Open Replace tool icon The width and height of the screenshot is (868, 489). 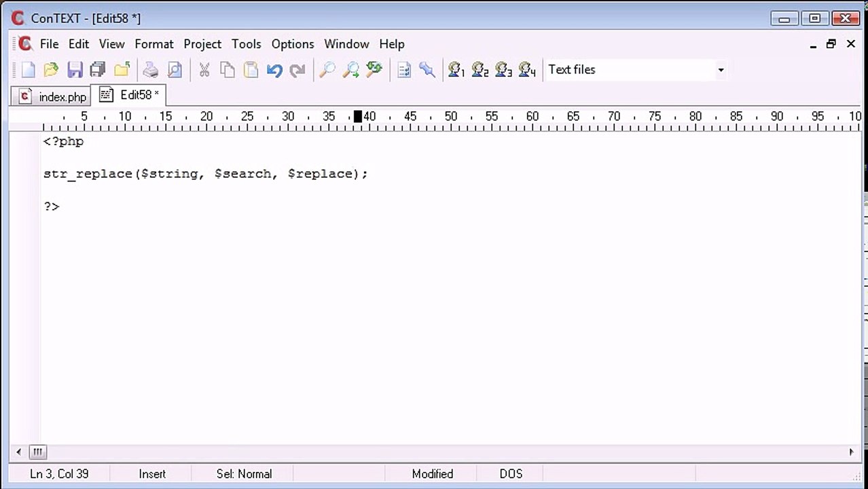click(x=374, y=69)
